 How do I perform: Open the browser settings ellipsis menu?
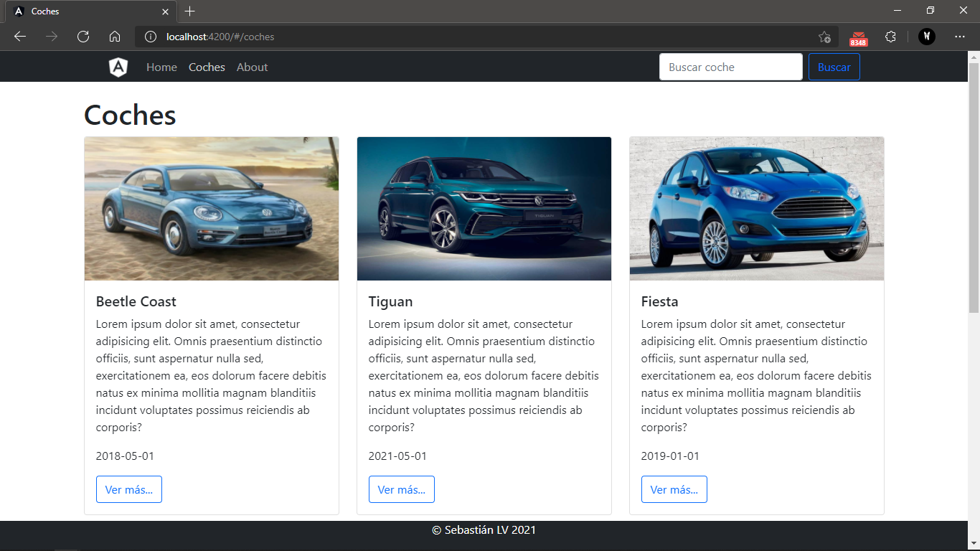(960, 37)
